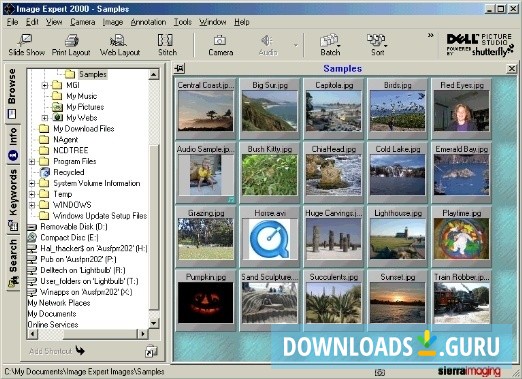Click the Add Shortcut button

click(57, 351)
